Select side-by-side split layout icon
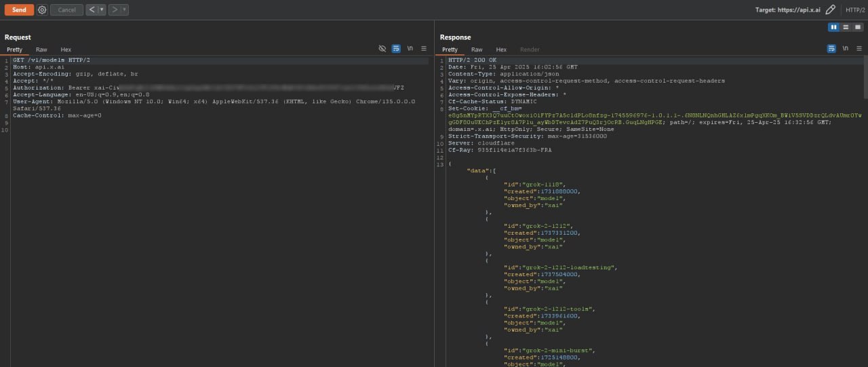 (833, 27)
